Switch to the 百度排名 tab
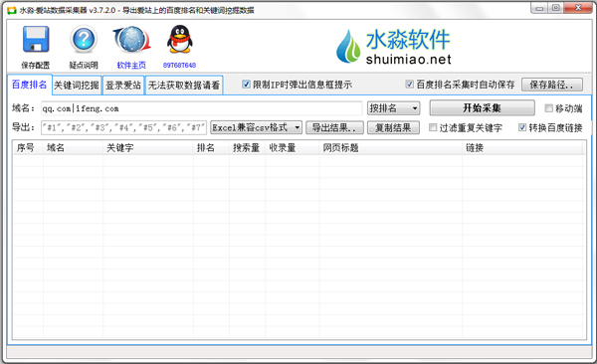This screenshot has width=597, height=364. click(29, 85)
